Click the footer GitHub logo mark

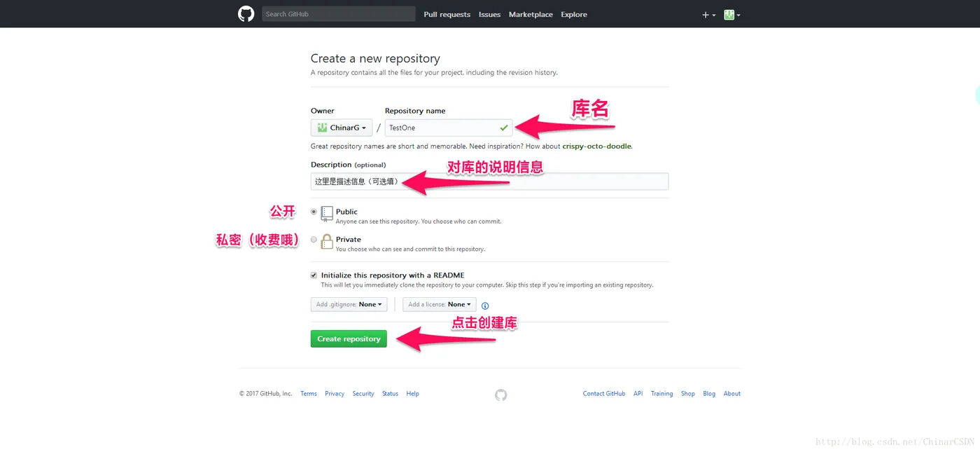(500, 395)
